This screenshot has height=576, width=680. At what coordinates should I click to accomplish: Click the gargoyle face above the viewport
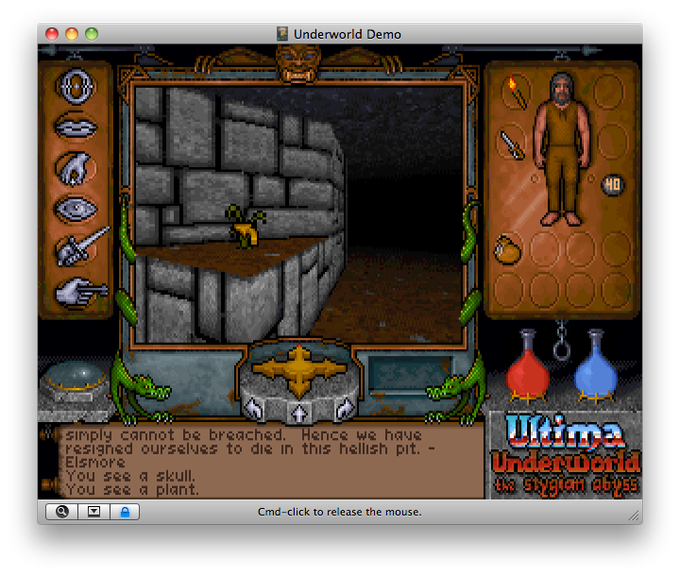click(x=298, y=64)
